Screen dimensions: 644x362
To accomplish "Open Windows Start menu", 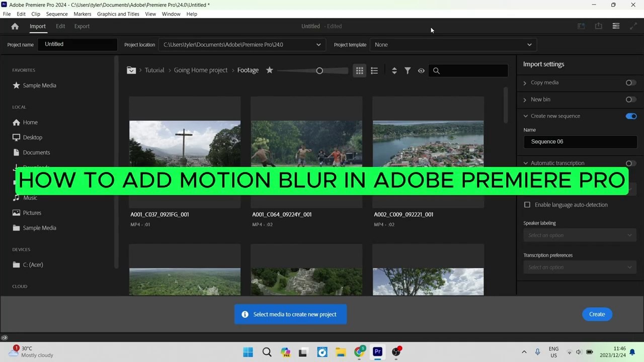I will (248, 352).
